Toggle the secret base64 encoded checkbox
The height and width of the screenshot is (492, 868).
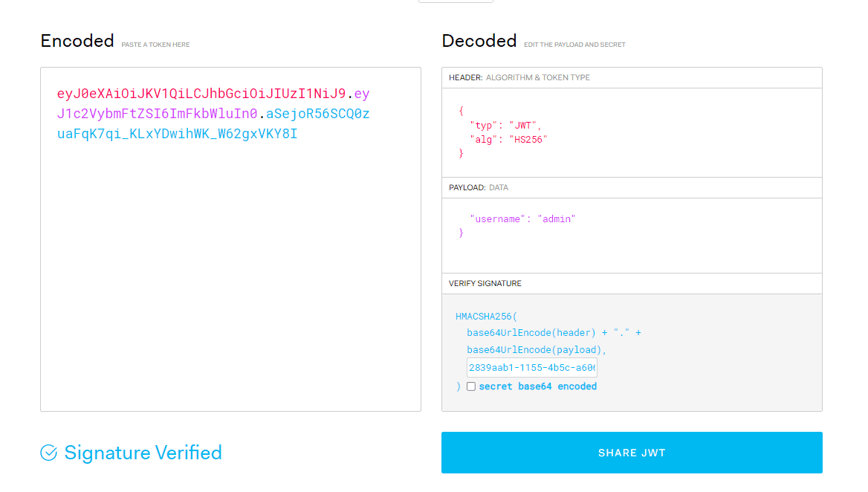(x=471, y=386)
